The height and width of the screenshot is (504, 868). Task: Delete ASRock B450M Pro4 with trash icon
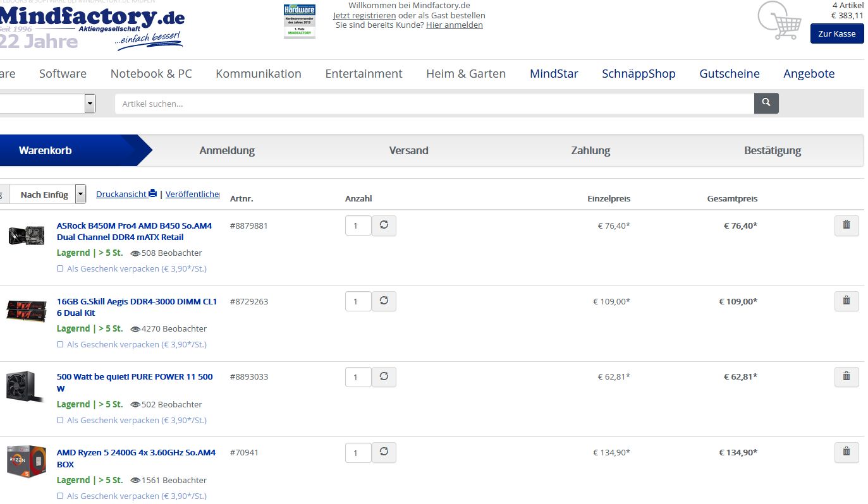pyautogui.click(x=847, y=225)
